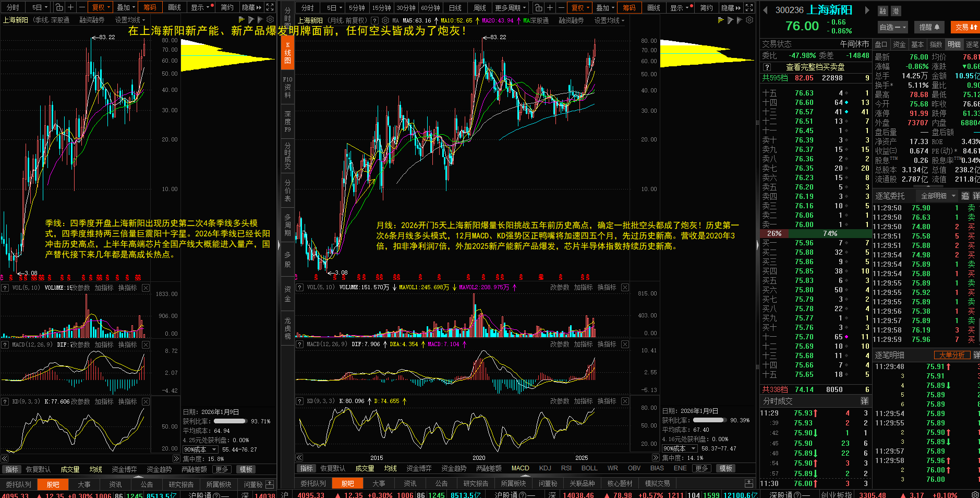Toggle 隐藏 hide panel in left toolbar

252,7
